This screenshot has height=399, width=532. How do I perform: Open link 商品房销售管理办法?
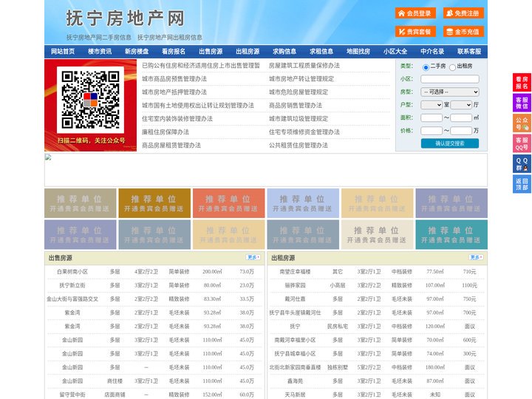point(296,105)
